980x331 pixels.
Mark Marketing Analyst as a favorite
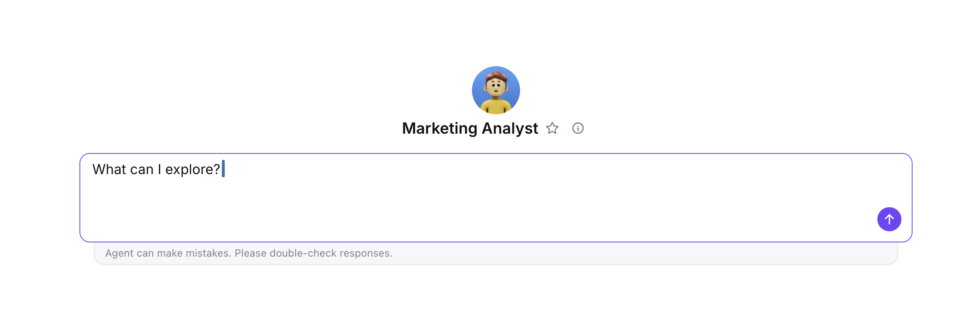pyautogui.click(x=552, y=128)
